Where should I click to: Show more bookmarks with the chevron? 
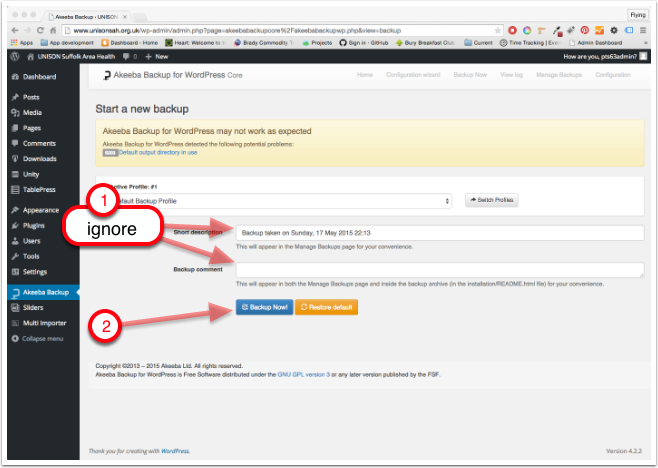[x=646, y=43]
